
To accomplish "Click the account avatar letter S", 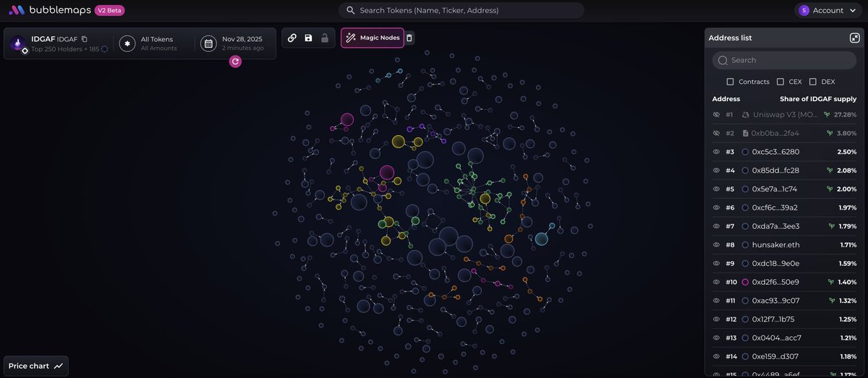I will click(804, 10).
